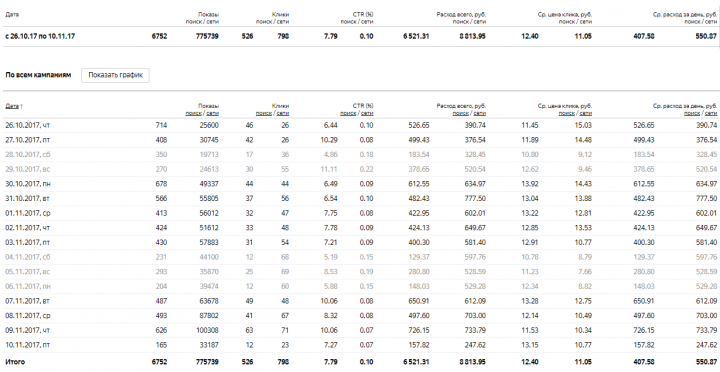Sort CTR (%) by underlined сети link
This screenshot has height=372, width=720.
click(367, 113)
